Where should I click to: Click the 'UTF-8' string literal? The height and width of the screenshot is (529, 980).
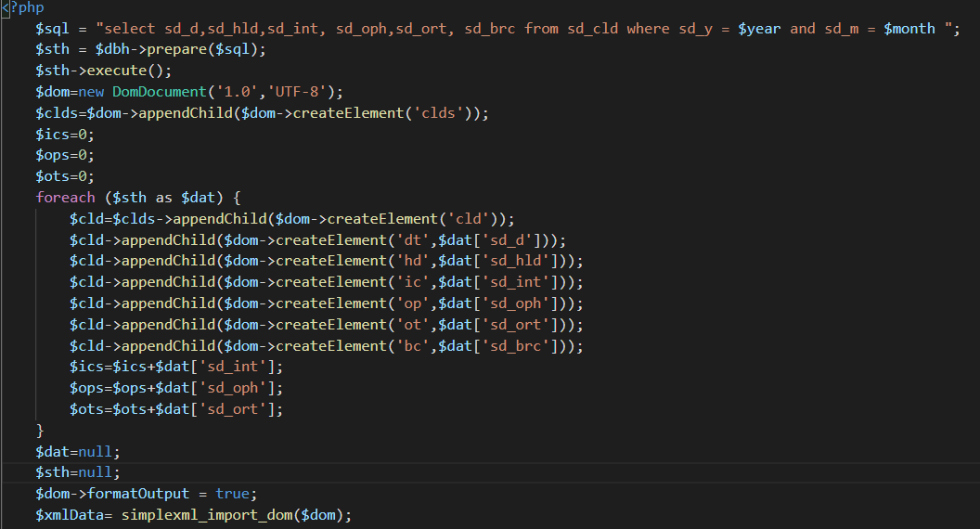(x=297, y=92)
